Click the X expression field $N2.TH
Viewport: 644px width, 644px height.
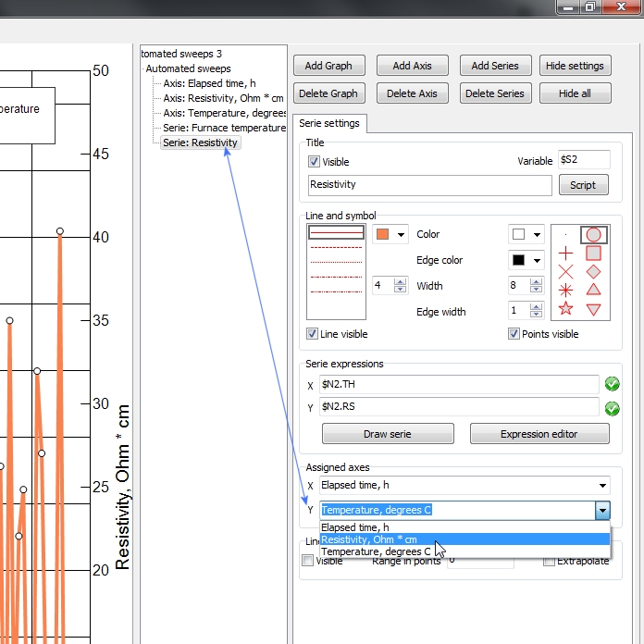coord(459,384)
